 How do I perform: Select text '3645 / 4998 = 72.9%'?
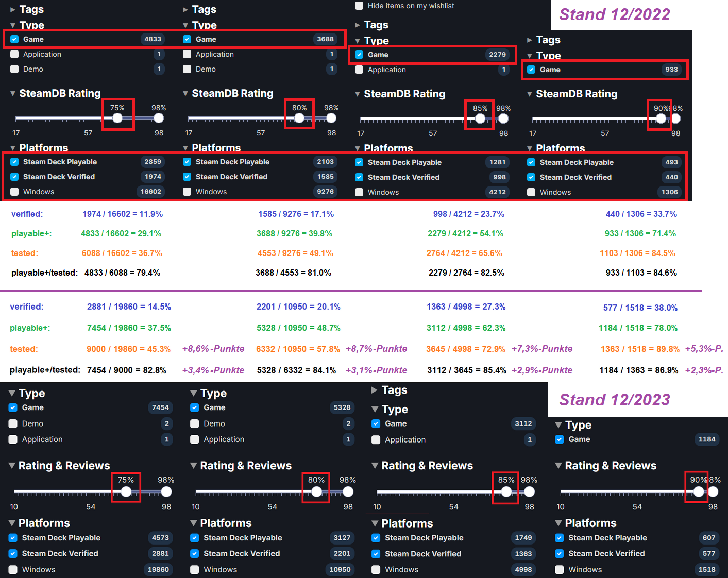coord(466,349)
